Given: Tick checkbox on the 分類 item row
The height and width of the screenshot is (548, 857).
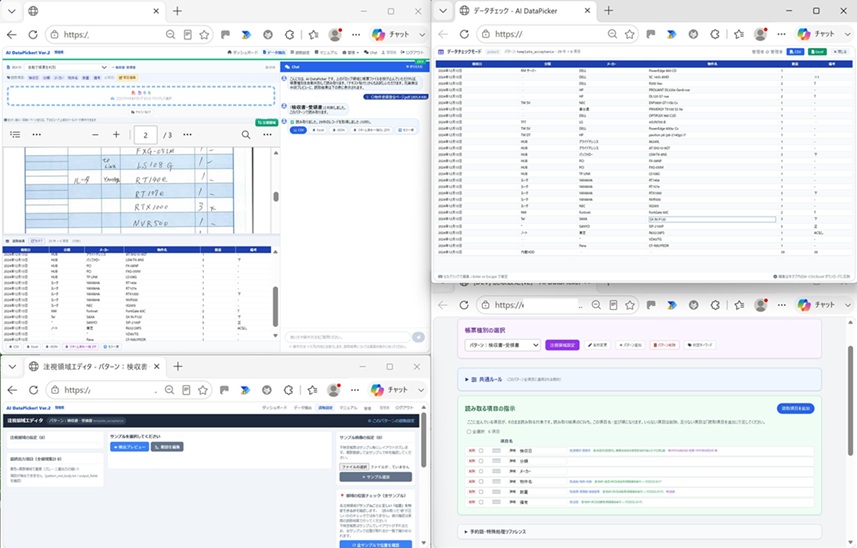Looking at the screenshot, I should 481,461.
